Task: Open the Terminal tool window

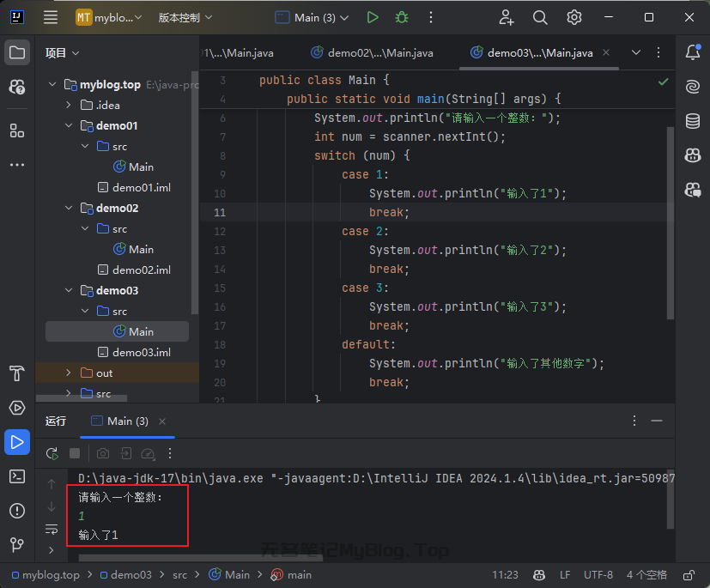Action: 17,476
